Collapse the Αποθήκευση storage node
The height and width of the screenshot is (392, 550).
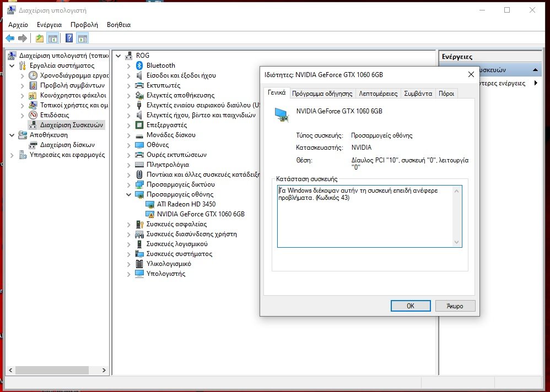click(12, 135)
